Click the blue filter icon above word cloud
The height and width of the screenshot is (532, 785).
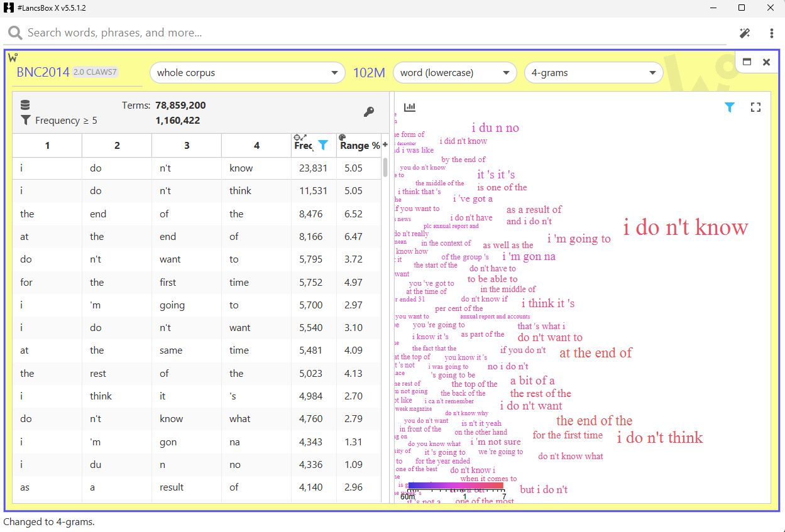729,107
